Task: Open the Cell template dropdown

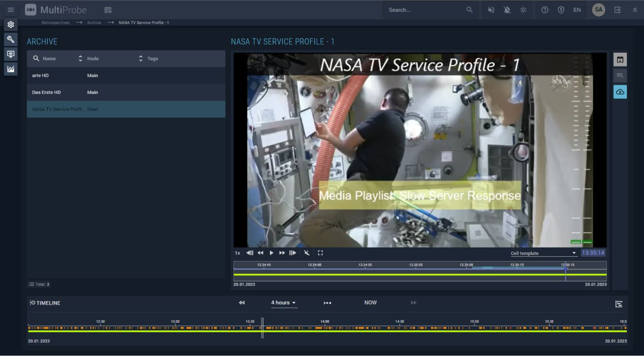Action: (543, 253)
